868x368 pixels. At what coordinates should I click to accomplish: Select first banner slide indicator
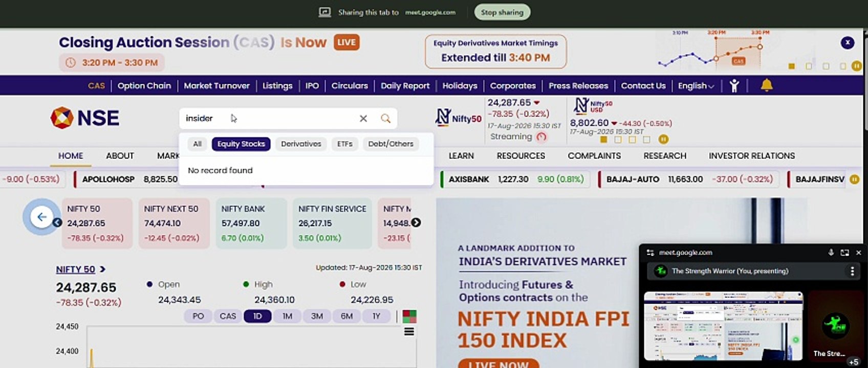coord(792,66)
